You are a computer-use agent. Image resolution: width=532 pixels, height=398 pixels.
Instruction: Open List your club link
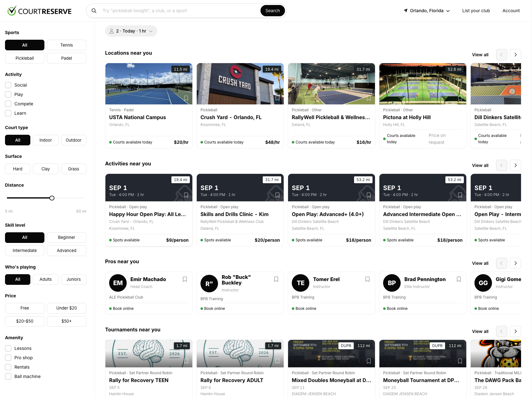[x=476, y=11]
